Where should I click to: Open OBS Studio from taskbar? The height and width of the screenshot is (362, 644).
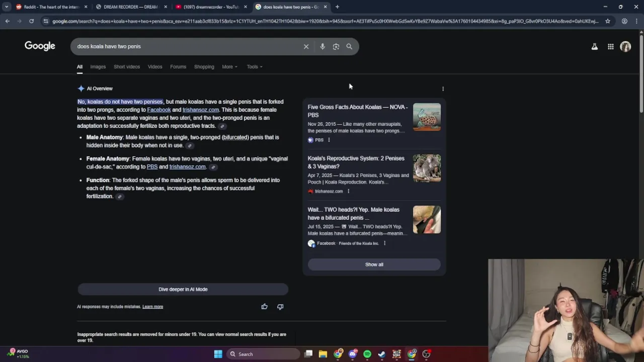click(427, 354)
